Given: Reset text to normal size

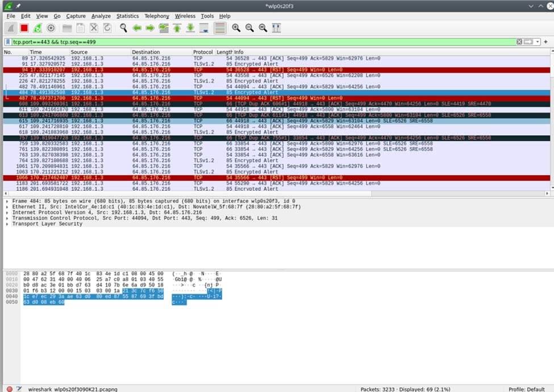Looking at the screenshot, I should (263, 28).
